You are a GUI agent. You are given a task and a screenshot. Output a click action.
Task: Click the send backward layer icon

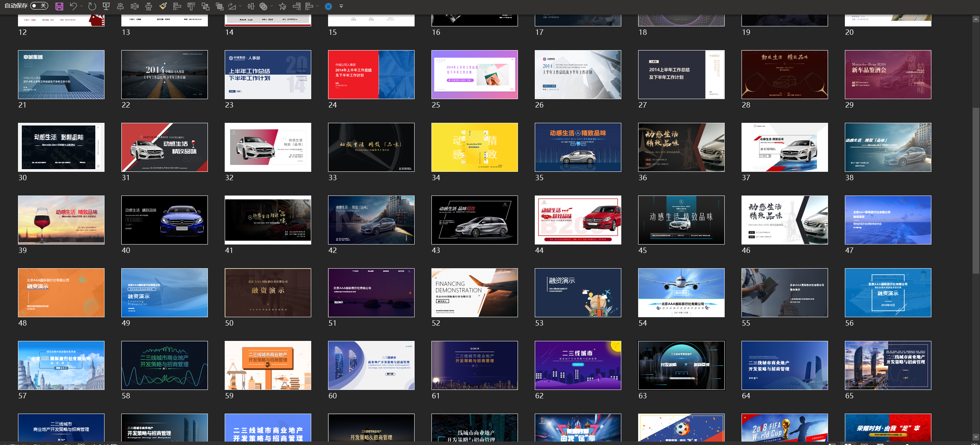(x=220, y=6)
